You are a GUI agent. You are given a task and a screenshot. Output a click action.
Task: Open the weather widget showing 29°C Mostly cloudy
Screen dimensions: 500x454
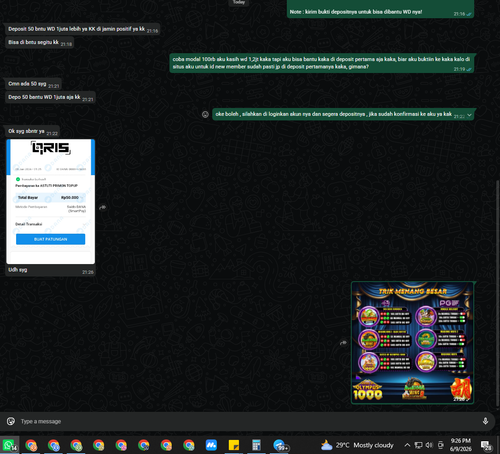pos(357,445)
